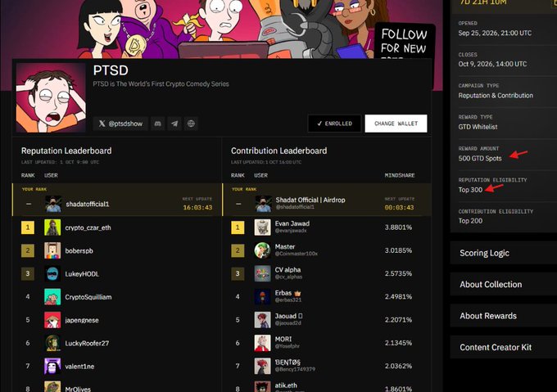Expand the About Collection section
Screen dimensions: 557x392
504,284
